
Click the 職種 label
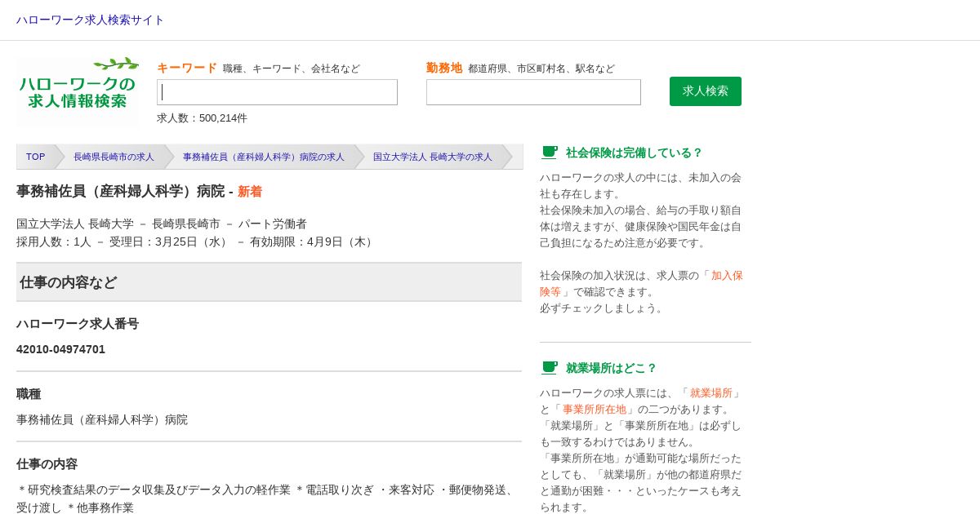(29, 394)
